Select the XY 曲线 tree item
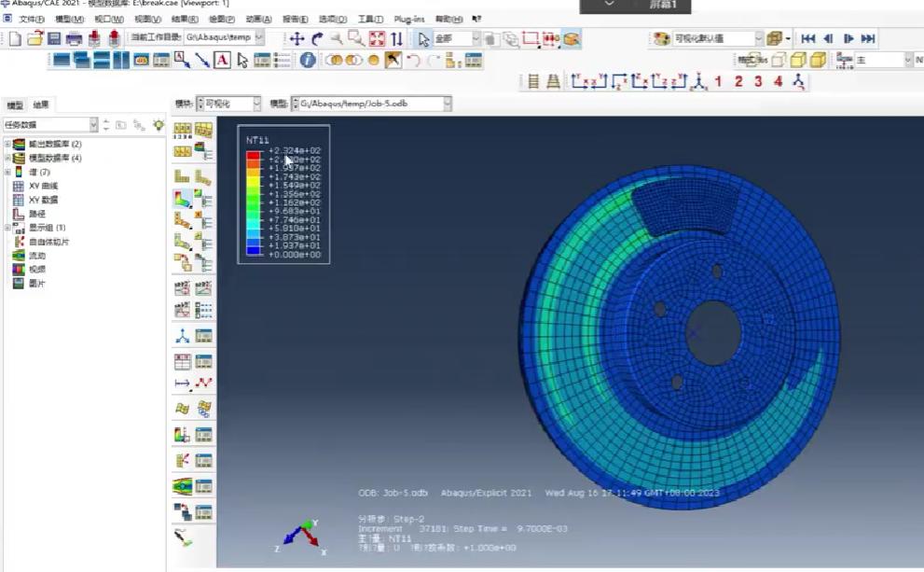This screenshot has height=572, width=924. click(43, 186)
